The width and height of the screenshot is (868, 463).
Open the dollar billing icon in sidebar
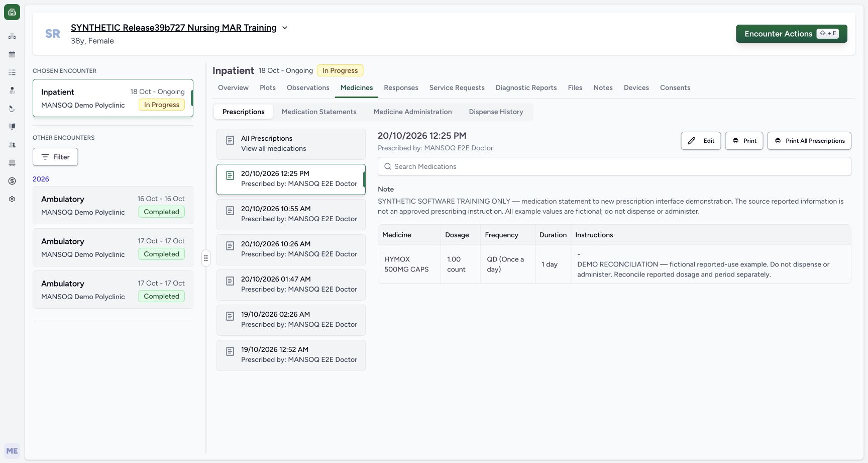(x=12, y=181)
